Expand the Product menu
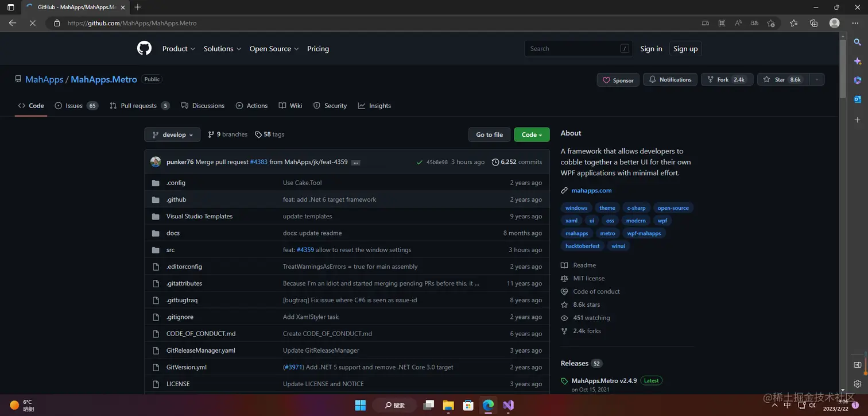 click(179, 49)
